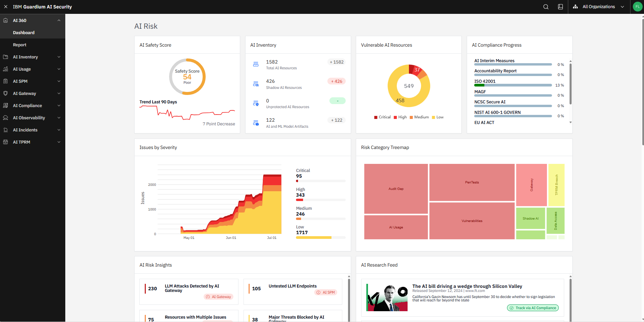644x322 pixels.
Task: Click the AI Usage chart icon
Action: (5, 69)
